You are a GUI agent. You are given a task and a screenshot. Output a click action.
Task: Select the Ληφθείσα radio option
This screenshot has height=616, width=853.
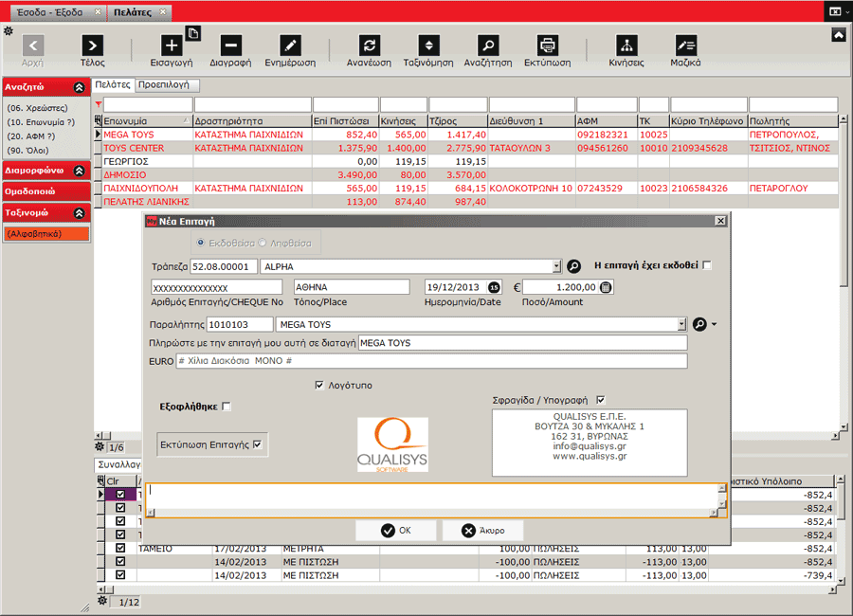point(263,243)
